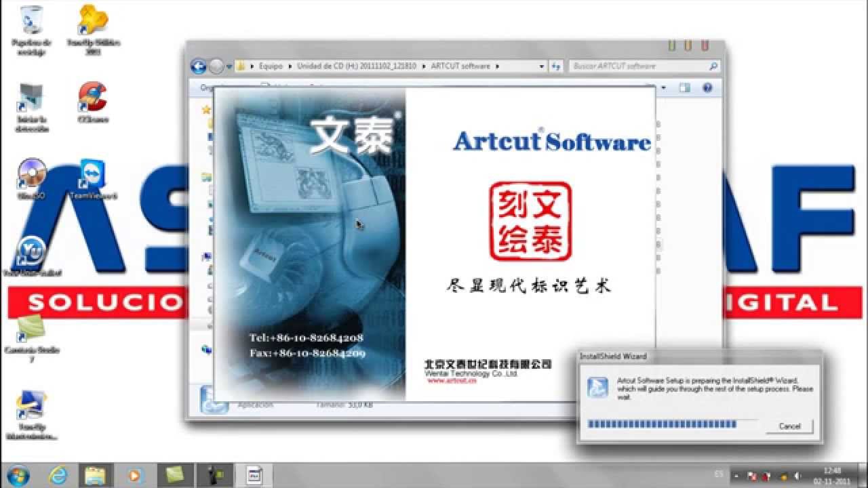Image resolution: width=868 pixels, height=488 pixels.
Task: Toggle the Explorer preview pane button
Action: [x=685, y=87]
